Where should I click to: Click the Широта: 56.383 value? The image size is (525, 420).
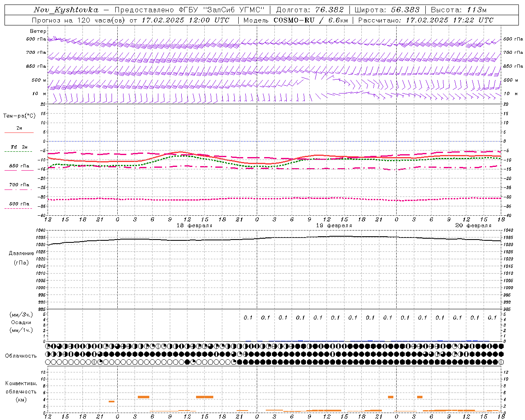click(387, 10)
